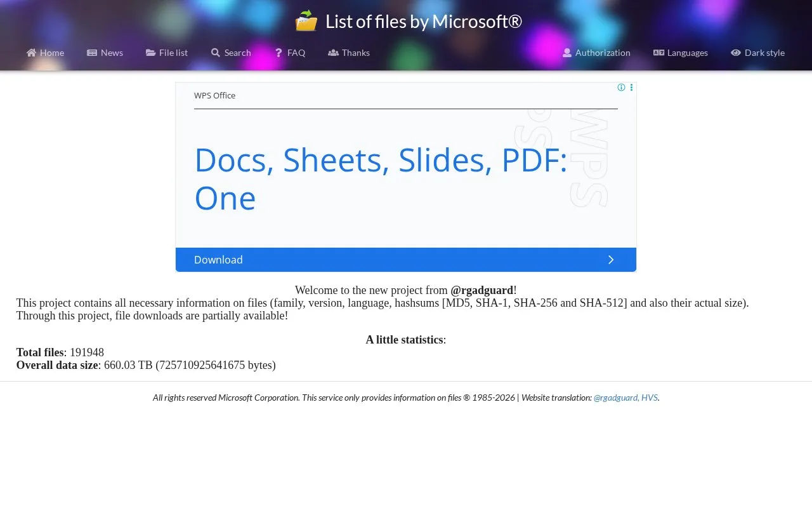Click the 'List of files by Microsoft®' title
The width and height of the screenshot is (812, 508).
(x=424, y=21)
